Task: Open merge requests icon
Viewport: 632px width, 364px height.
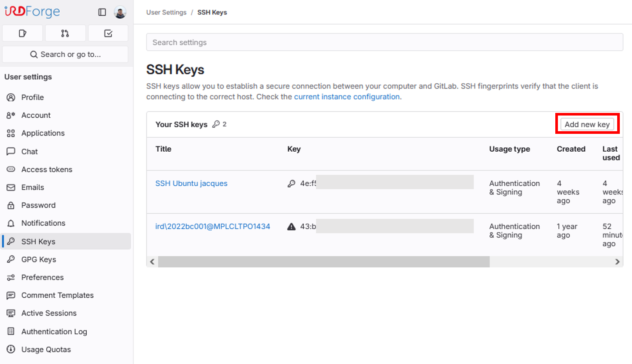Action: click(65, 33)
